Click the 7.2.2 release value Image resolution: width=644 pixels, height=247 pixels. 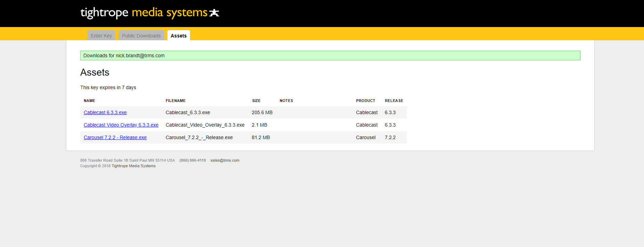coord(390,137)
